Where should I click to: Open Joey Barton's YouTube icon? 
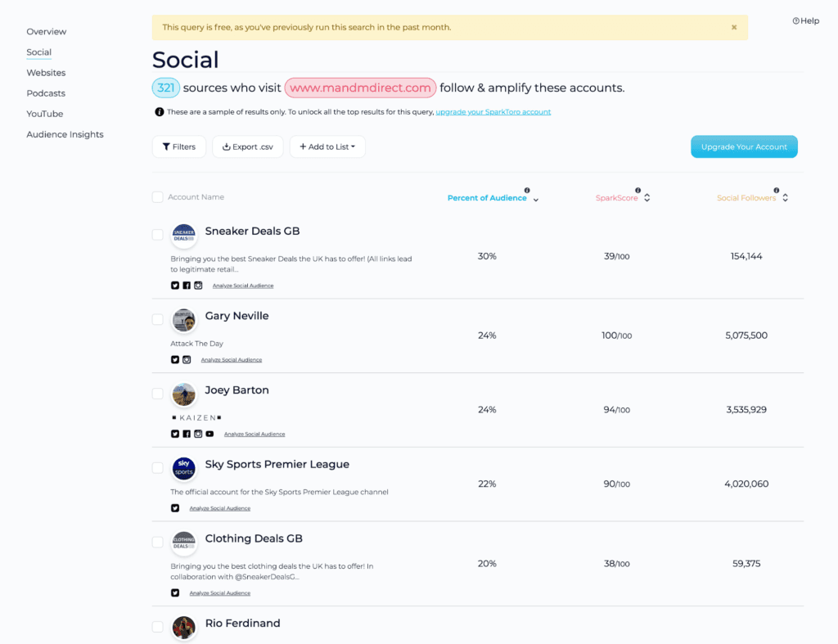pyautogui.click(x=209, y=434)
